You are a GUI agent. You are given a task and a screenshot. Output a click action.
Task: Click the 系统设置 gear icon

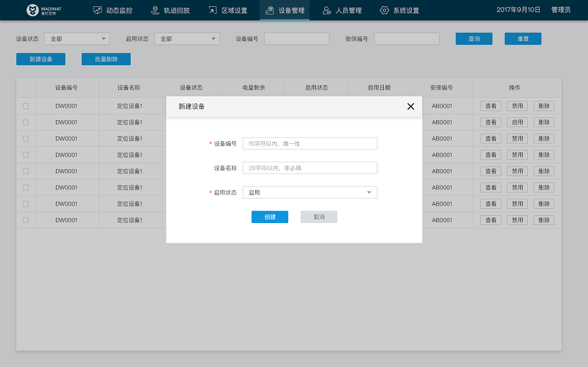pos(384,10)
